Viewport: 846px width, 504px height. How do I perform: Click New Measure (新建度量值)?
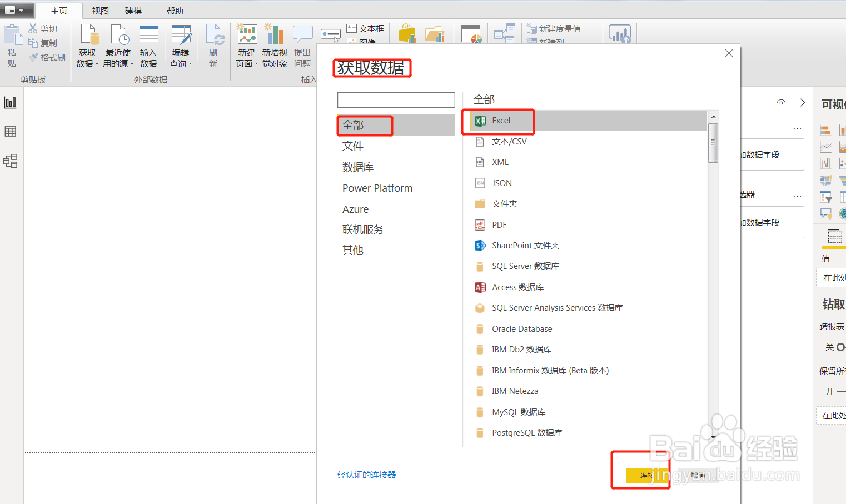tap(554, 28)
